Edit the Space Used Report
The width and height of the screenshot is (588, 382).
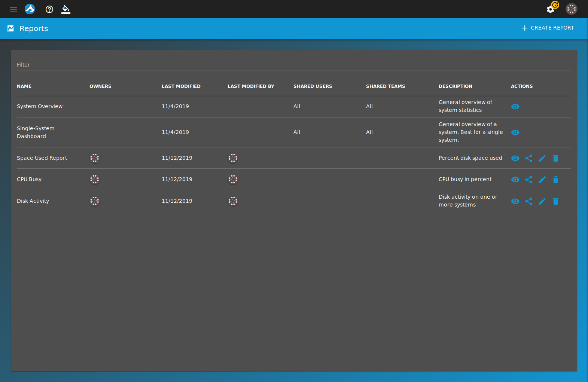(x=542, y=158)
